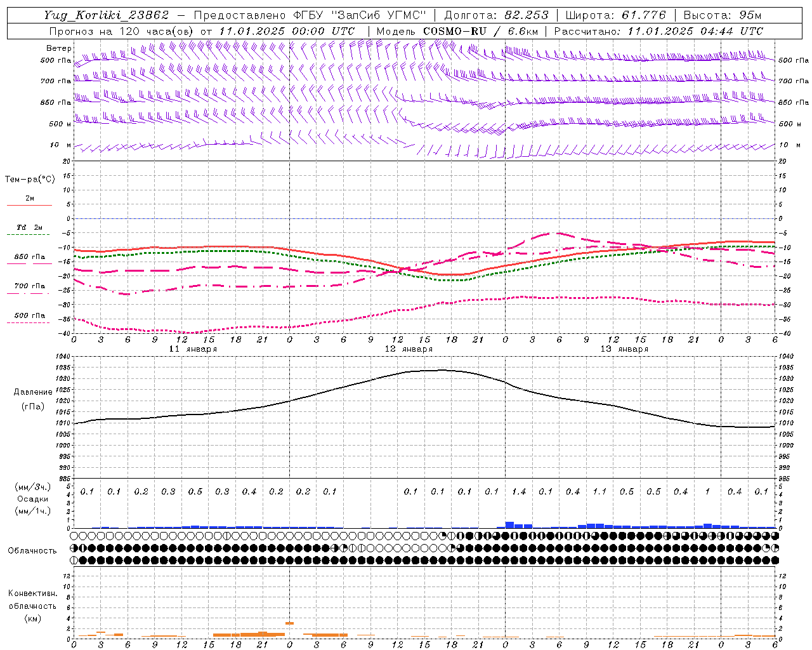Select the 1.4 precipitation value
This screenshot has height=650, width=812.
pos(519,491)
